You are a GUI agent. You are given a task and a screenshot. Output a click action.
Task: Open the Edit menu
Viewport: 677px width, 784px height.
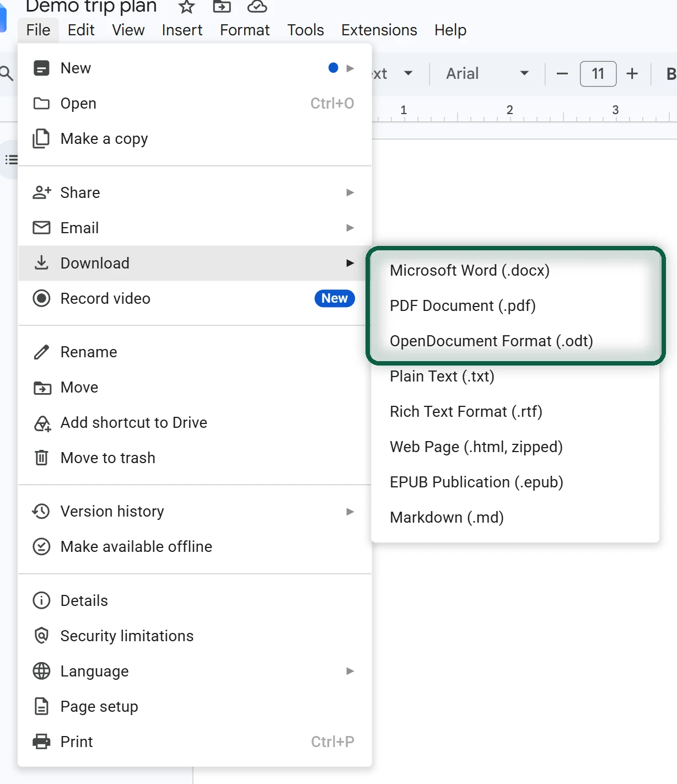pos(81,30)
